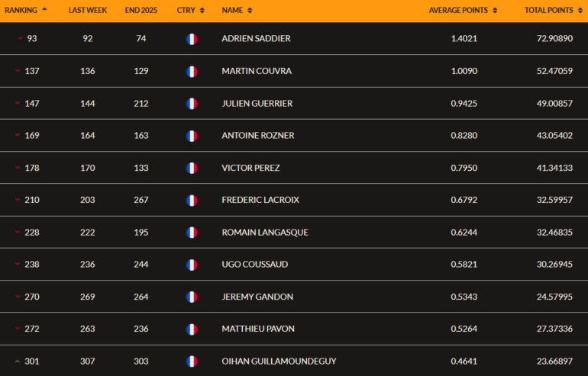Sort by Total Points header

tap(554, 11)
